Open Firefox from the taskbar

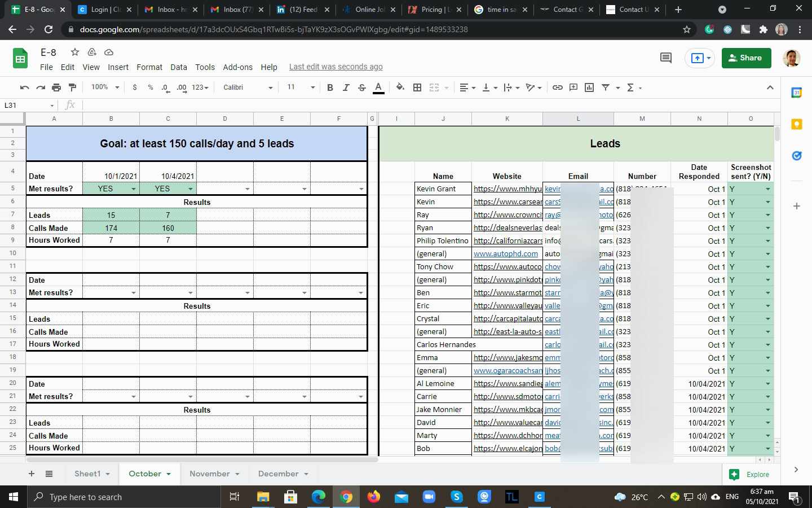click(373, 497)
